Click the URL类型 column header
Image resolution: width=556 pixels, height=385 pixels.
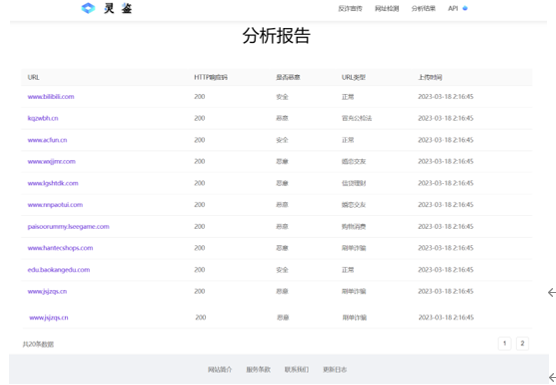click(353, 77)
